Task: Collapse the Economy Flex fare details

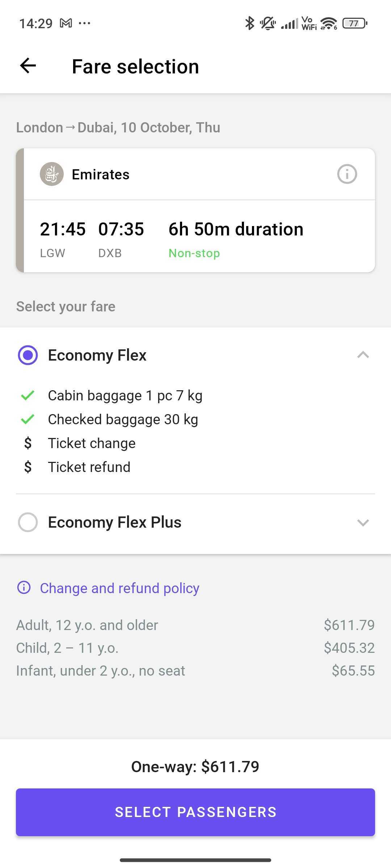Action: (363, 355)
